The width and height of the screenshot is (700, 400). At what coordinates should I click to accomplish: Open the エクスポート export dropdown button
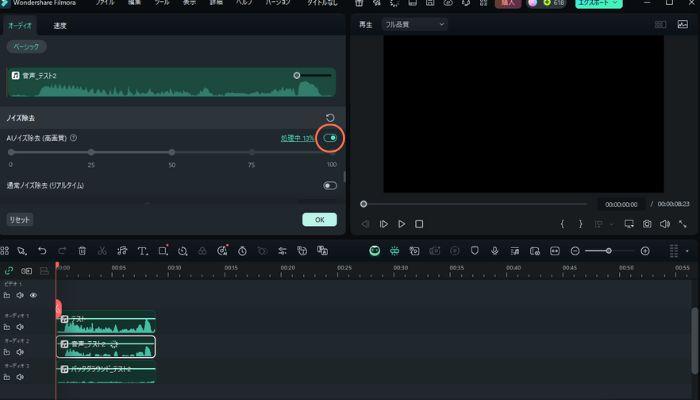[x=599, y=4]
